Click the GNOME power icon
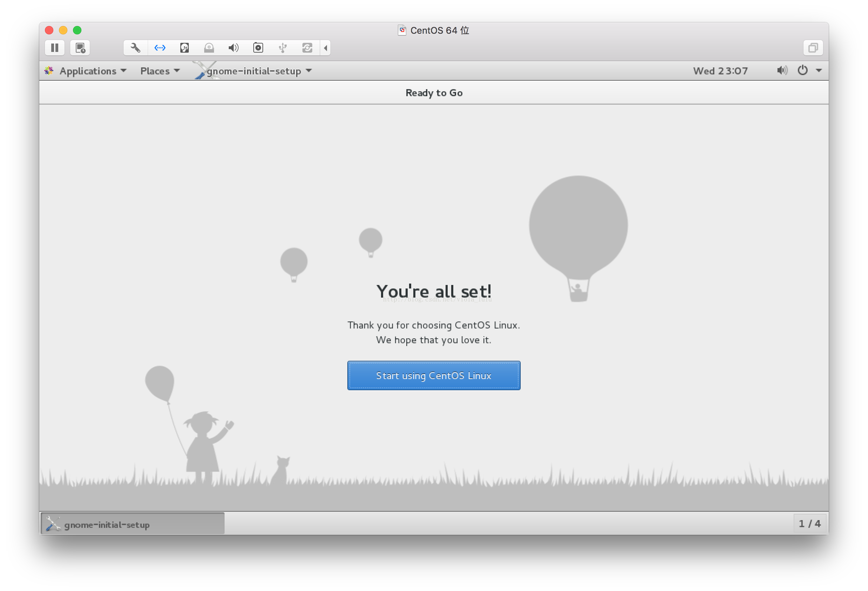 click(802, 70)
